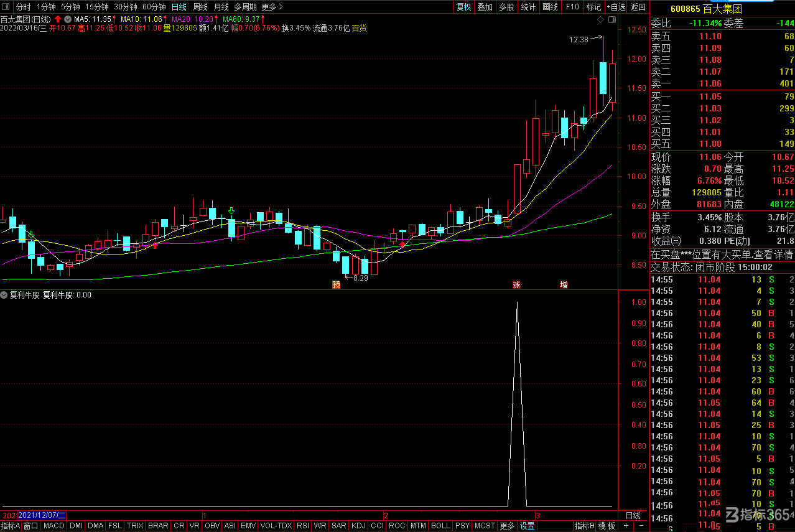Select the ROC indicator
This screenshot has height=532, width=795.
coord(397,526)
